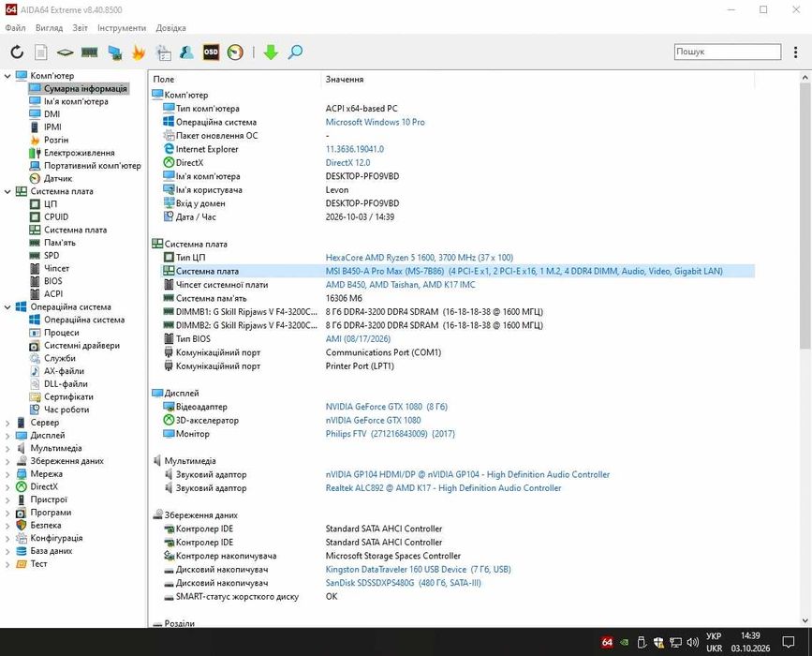Expand the Сервер tree node
812x656 pixels.
point(7,423)
